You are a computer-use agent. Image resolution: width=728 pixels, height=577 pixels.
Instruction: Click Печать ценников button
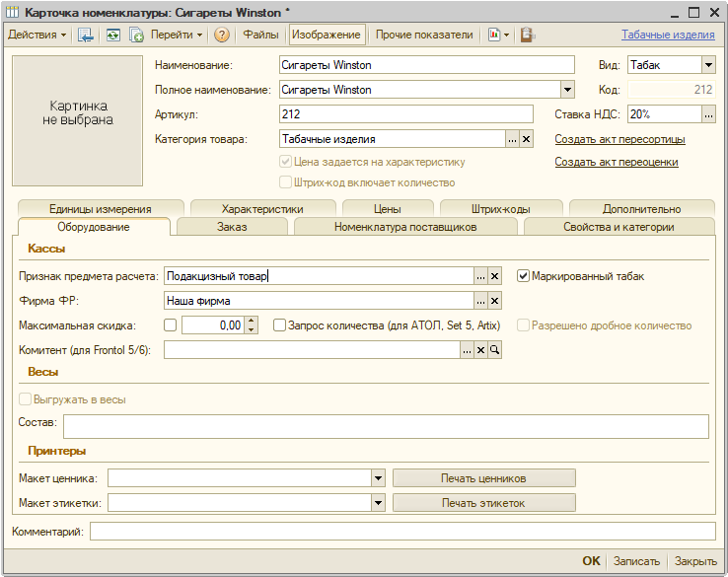pyautogui.click(x=483, y=478)
